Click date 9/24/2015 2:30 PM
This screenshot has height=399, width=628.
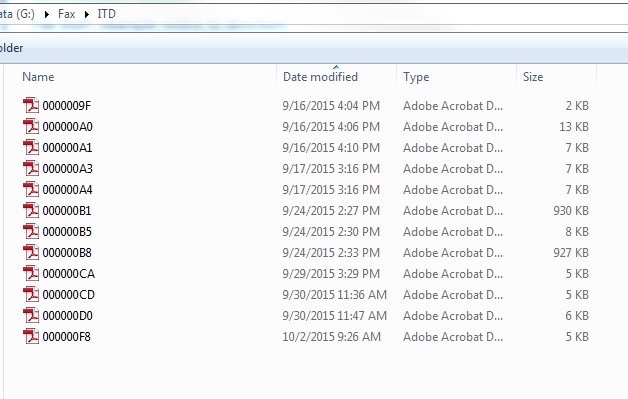331,232
